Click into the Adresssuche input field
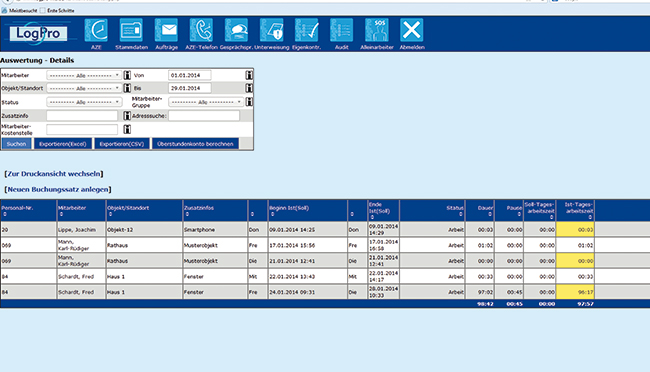Screen dimensions: 650x372 pos(204,116)
